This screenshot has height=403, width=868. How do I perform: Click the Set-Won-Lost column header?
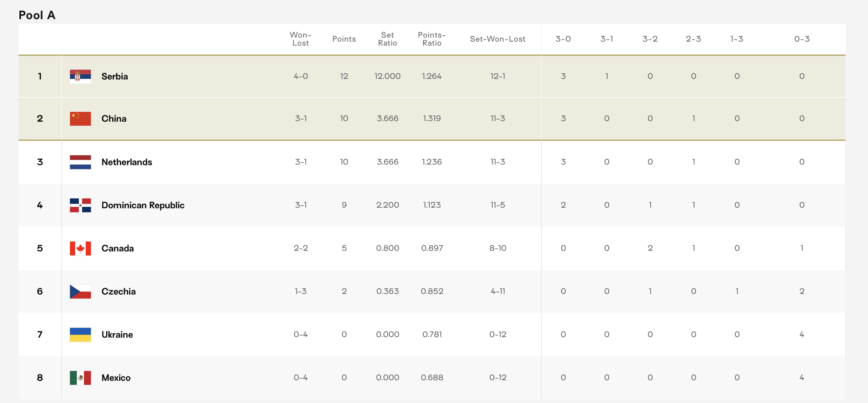click(497, 39)
